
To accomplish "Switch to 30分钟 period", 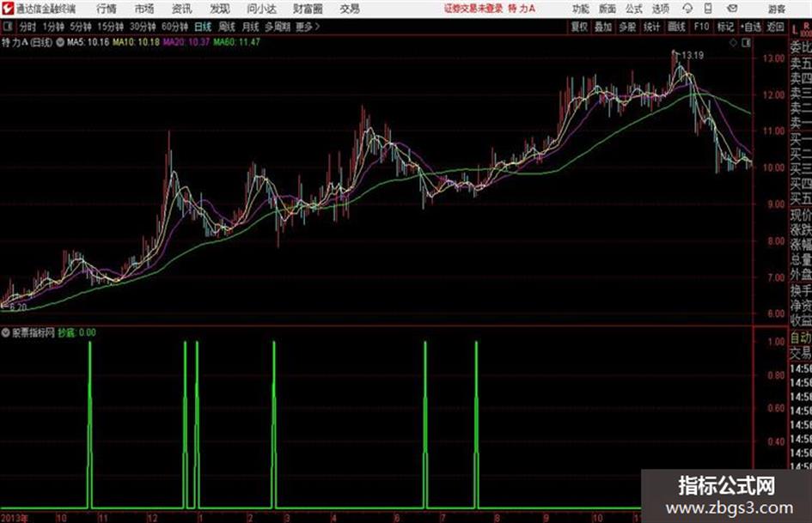I will pyautogui.click(x=143, y=27).
